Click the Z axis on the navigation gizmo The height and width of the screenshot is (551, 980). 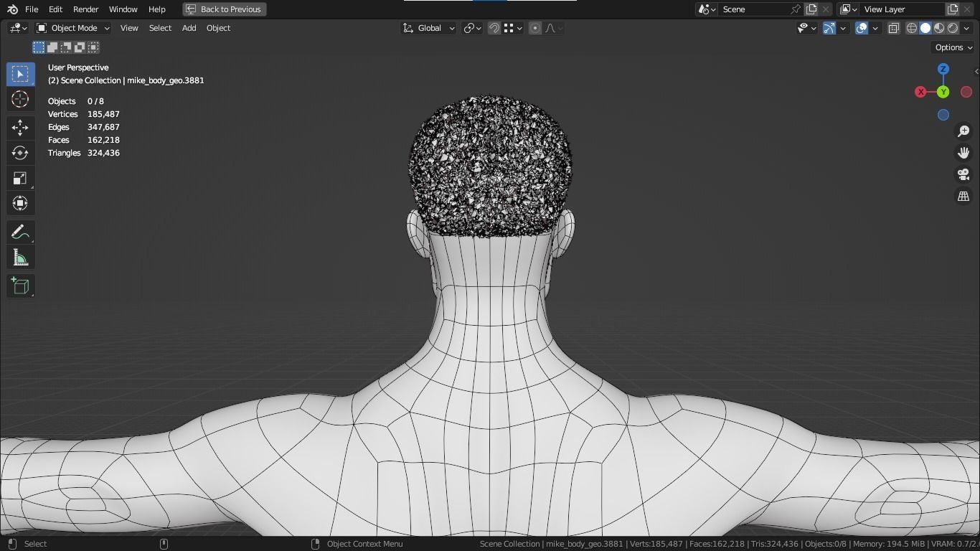coord(943,69)
